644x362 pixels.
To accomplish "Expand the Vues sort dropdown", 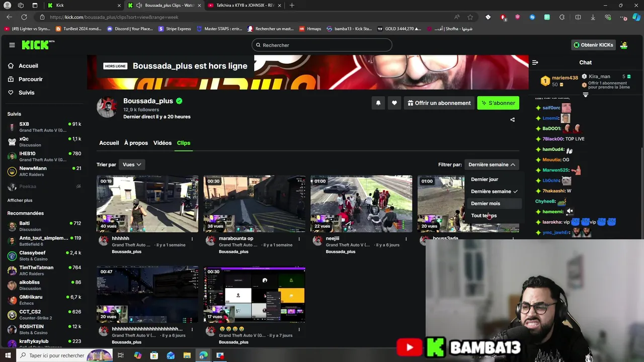I will 132,164.
